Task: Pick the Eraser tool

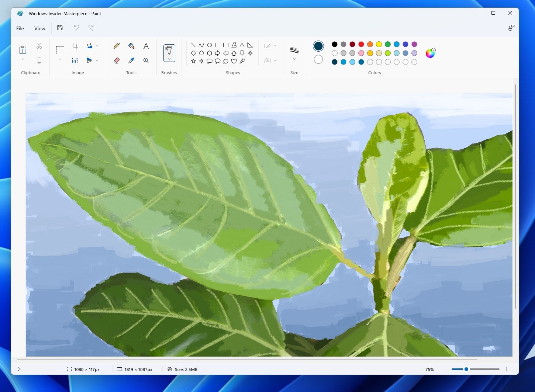Action: (x=117, y=60)
